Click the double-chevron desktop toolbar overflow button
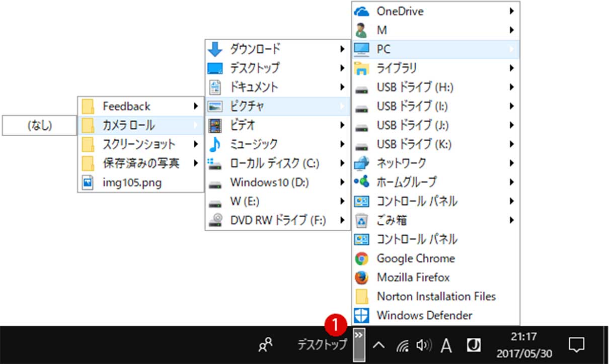The width and height of the screenshot is (609, 364). tap(358, 344)
